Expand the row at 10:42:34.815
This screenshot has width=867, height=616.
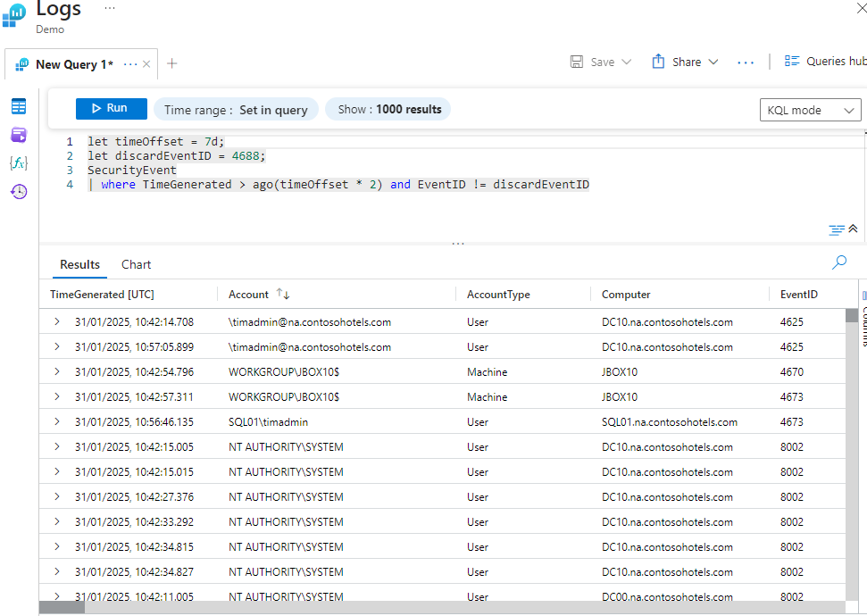(x=57, y=546)
